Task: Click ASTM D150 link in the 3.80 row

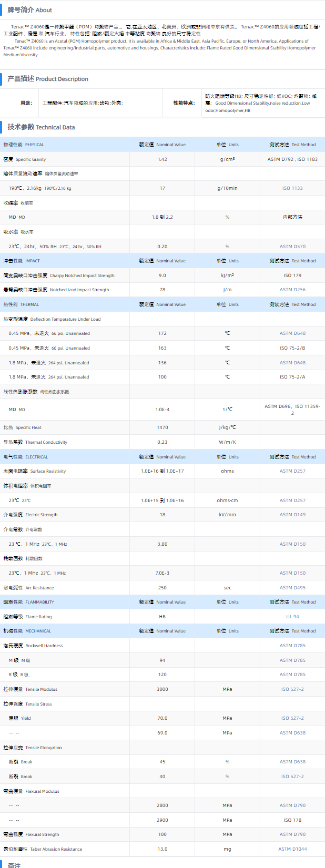Action: coord(292,544)
